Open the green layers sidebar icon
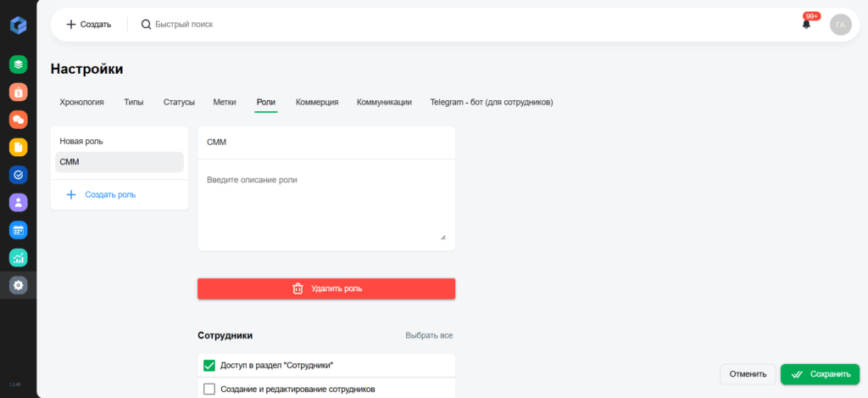 click(x=19, y=64)
